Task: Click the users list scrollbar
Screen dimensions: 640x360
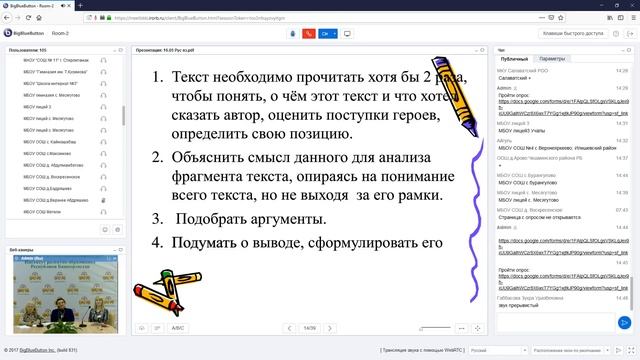Action: pos(123,116)
